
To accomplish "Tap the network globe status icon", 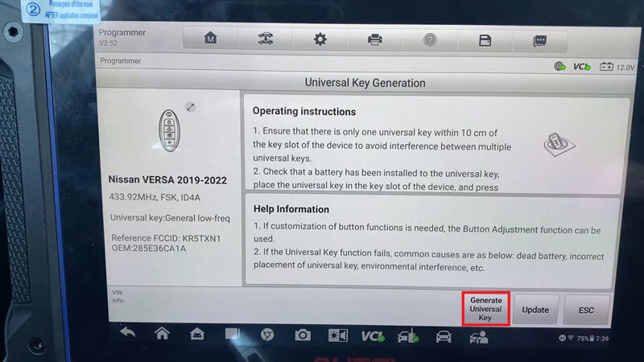I will tap(559, 66).
